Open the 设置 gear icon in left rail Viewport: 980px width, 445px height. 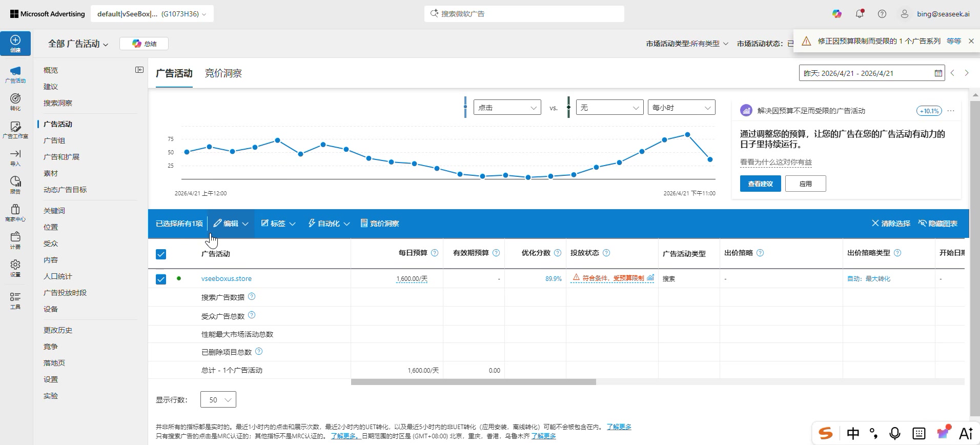[15, 265]
